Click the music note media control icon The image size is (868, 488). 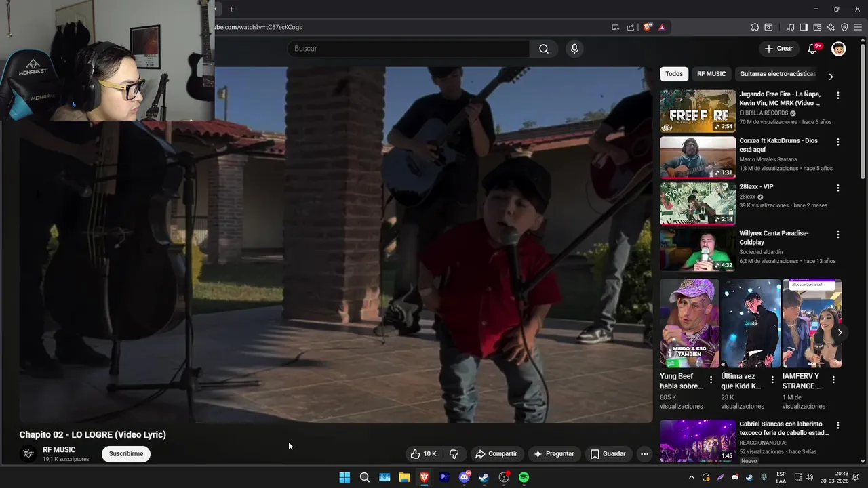coord(790,27)
